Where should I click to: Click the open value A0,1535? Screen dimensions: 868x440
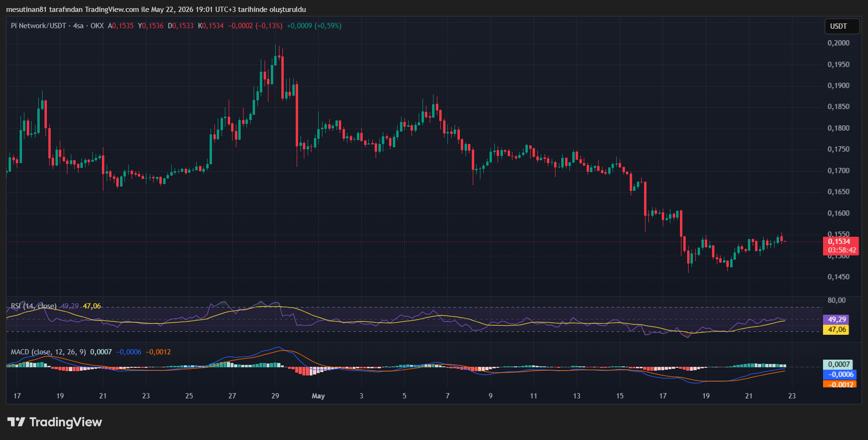[x=121, y=26]
